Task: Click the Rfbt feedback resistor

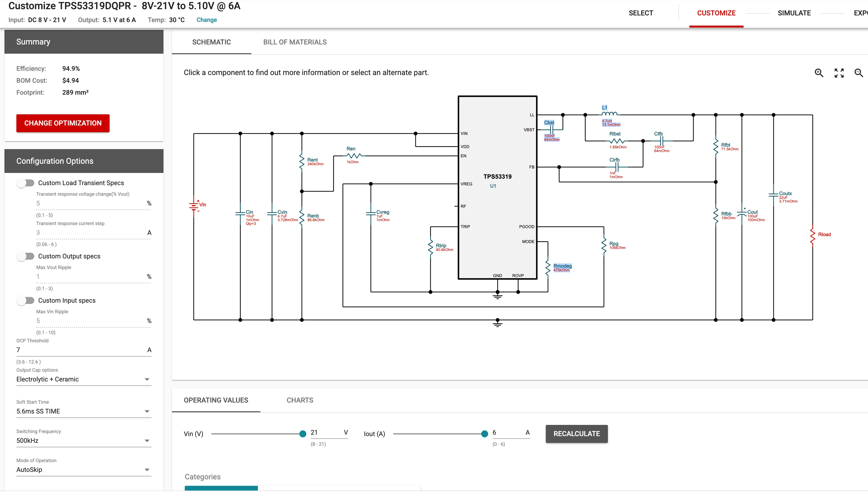Action: pyautogui.click(x=716, y=146)
